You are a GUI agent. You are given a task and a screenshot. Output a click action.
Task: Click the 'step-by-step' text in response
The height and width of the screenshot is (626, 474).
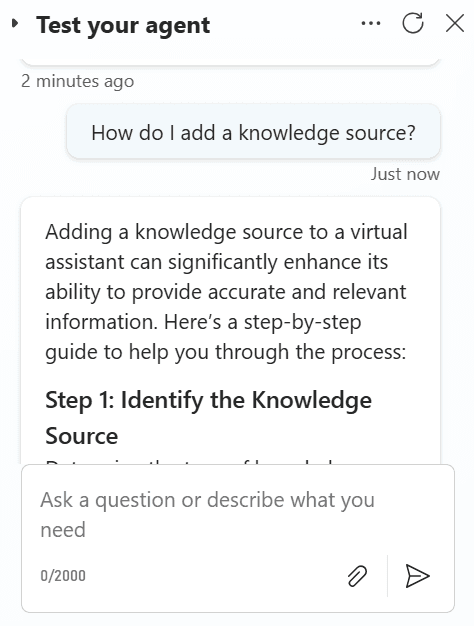point(302,322)
